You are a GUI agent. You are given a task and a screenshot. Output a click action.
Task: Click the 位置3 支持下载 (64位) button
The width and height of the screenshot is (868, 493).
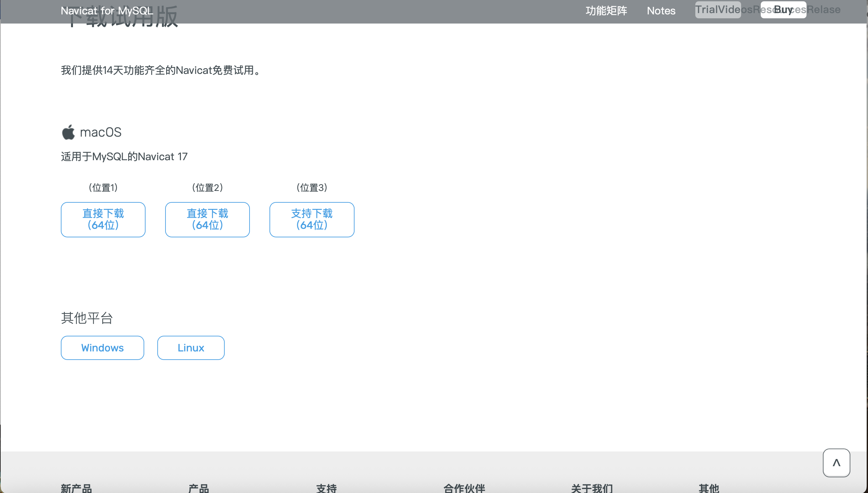[x=312, y=219]
